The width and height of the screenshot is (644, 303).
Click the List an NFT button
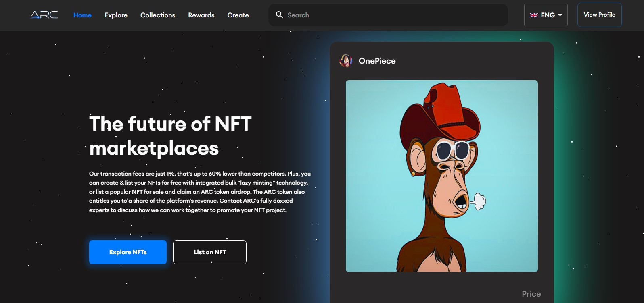click(x=210, y=252)
